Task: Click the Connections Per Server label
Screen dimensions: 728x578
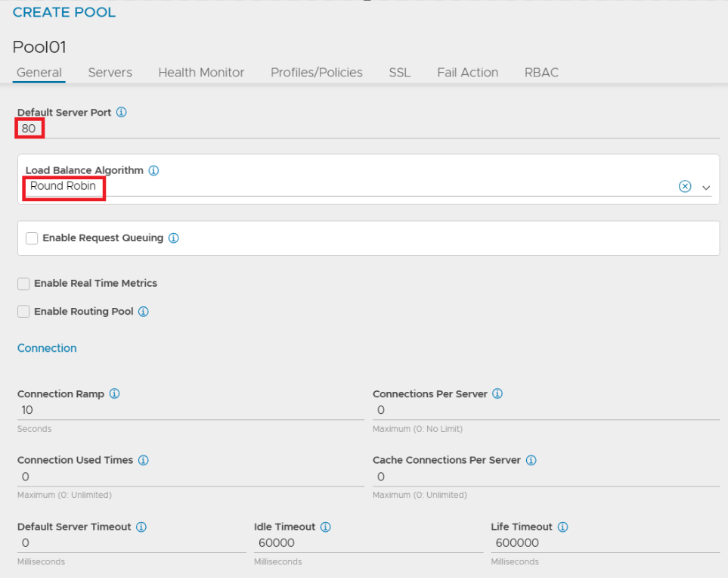Action: [430, 394]
